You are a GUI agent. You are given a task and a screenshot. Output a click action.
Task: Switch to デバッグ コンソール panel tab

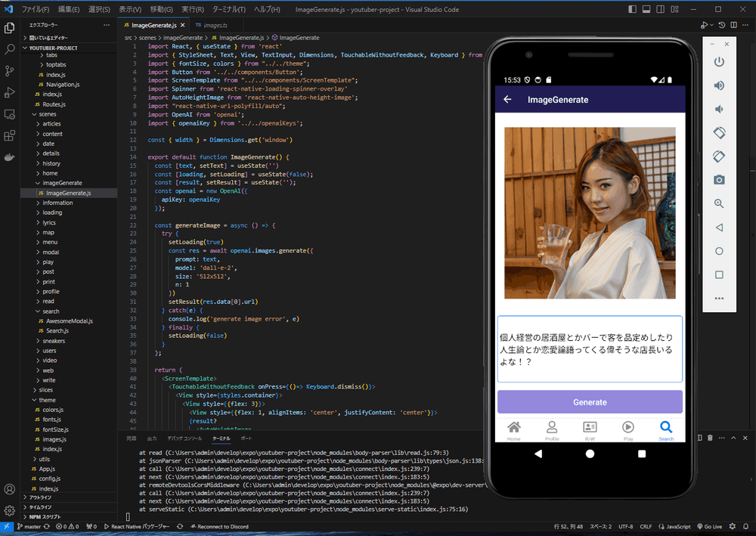tap(184, 438)
